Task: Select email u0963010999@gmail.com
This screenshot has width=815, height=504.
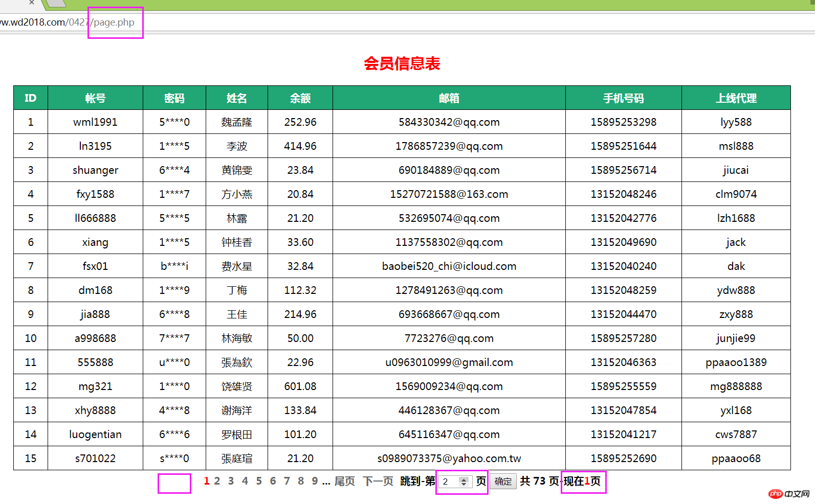Action: coord(449,362)
